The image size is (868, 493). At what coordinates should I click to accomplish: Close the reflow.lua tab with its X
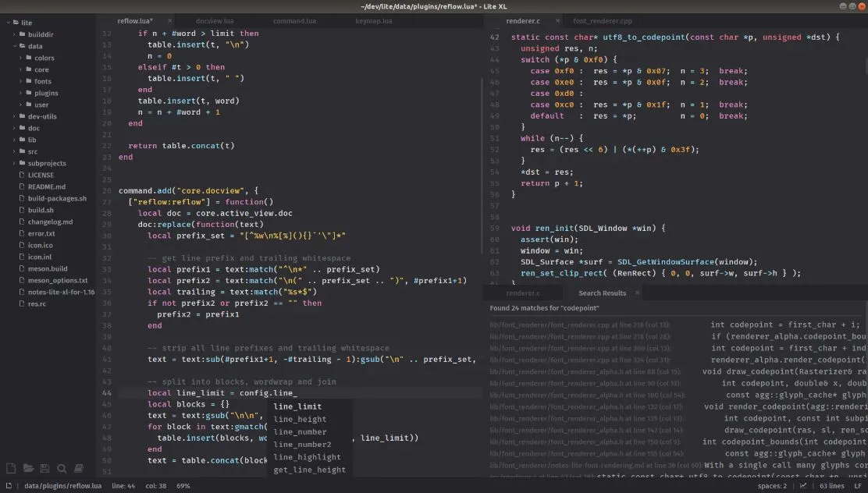tap(171, 20)
